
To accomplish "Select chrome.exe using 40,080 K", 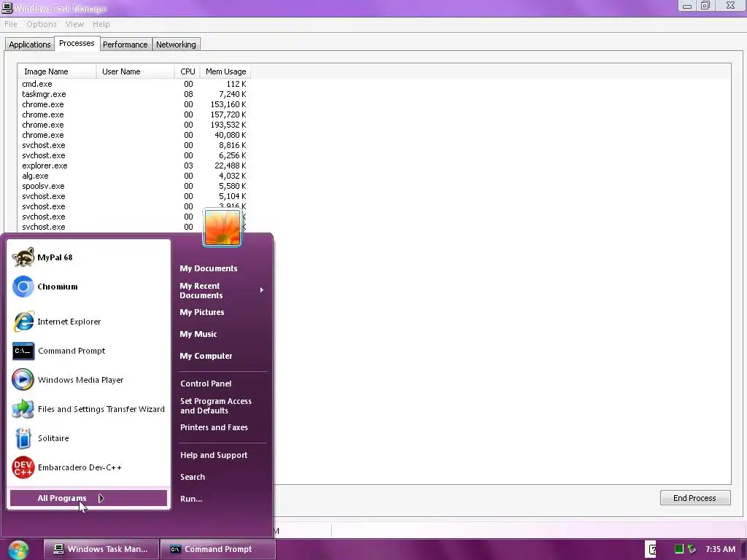I will 134,135.
